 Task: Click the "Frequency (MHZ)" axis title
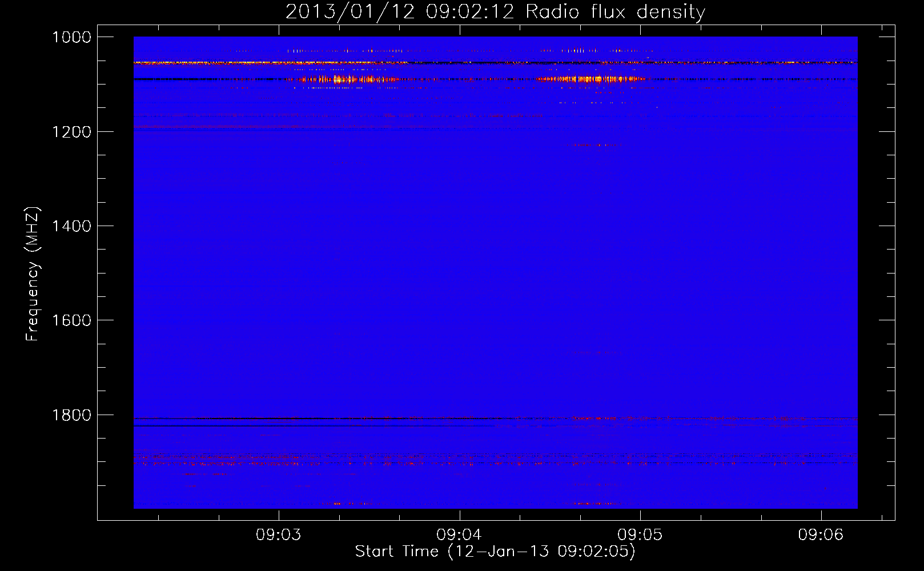[x=33, y=274]
